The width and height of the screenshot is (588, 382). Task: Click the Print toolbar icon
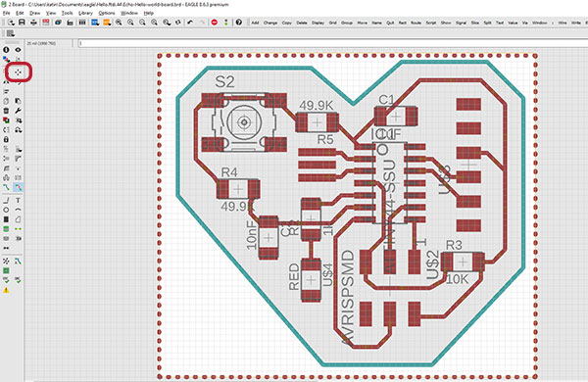(x=33, y=23)
